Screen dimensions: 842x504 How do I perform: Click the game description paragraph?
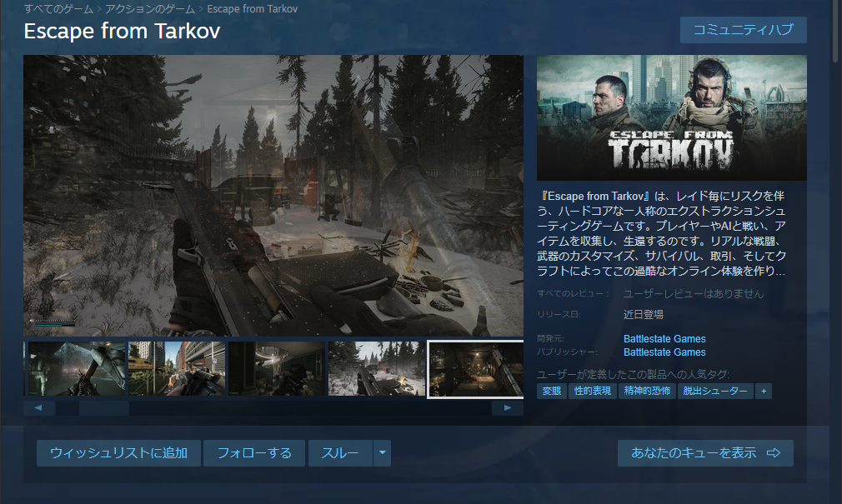click(x=662, y=233)
